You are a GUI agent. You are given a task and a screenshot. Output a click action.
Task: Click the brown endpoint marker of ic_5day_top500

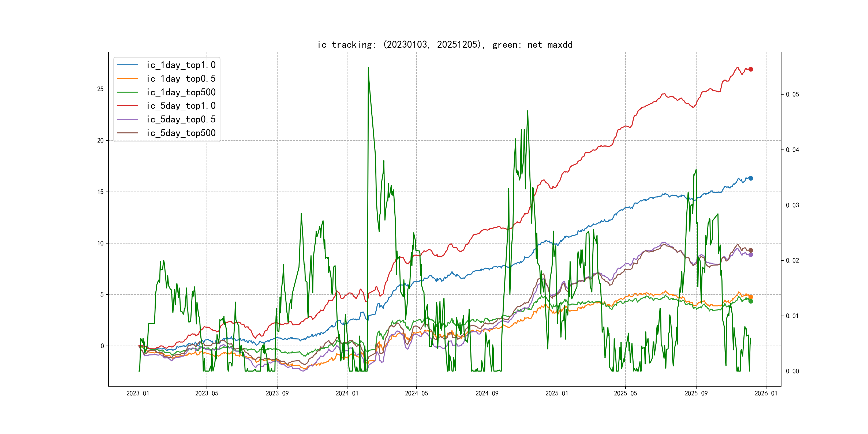(x=750, y=250)
